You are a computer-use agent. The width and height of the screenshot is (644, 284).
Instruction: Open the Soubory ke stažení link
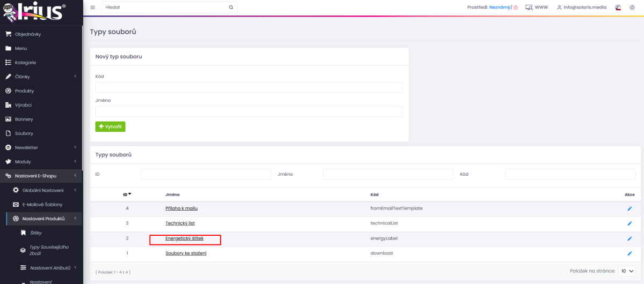[x=186, y=253]
